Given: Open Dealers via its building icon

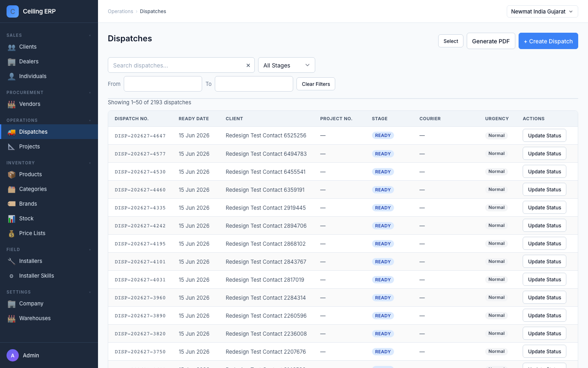Looking at the screenshot, I should (11, 62).
